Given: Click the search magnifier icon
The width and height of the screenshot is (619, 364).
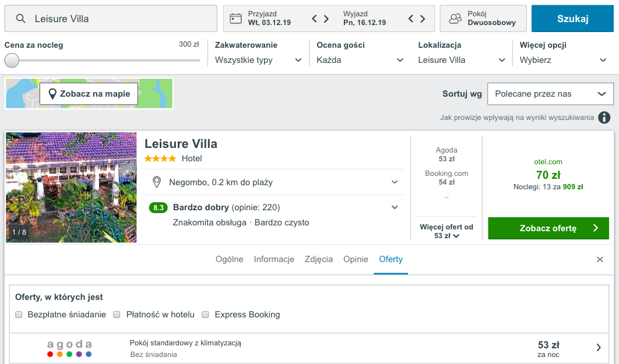Looking at the screenshot, I should point(20,19).
